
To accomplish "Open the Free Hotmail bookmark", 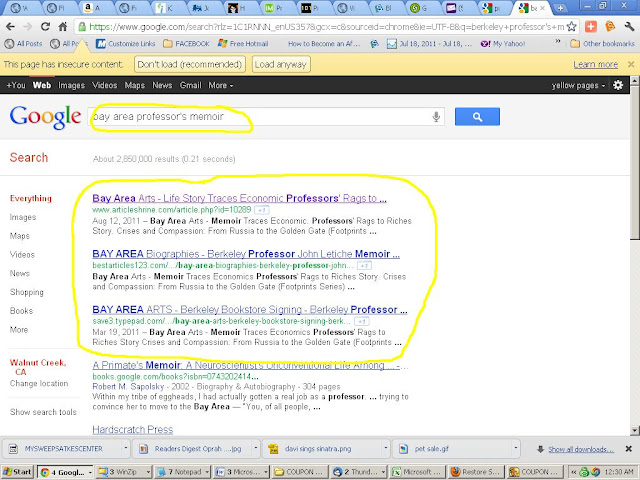I will click(x=243, y=44).
